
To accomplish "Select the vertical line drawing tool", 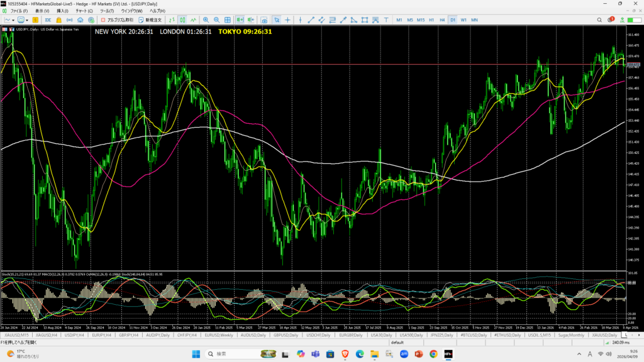I will coord(299,20).
